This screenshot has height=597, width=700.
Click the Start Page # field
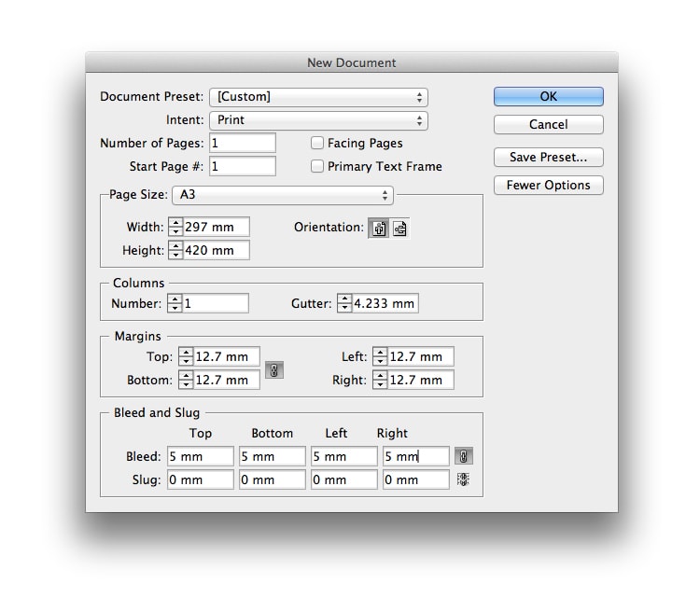pyautogui.click(x=243, y=166)
